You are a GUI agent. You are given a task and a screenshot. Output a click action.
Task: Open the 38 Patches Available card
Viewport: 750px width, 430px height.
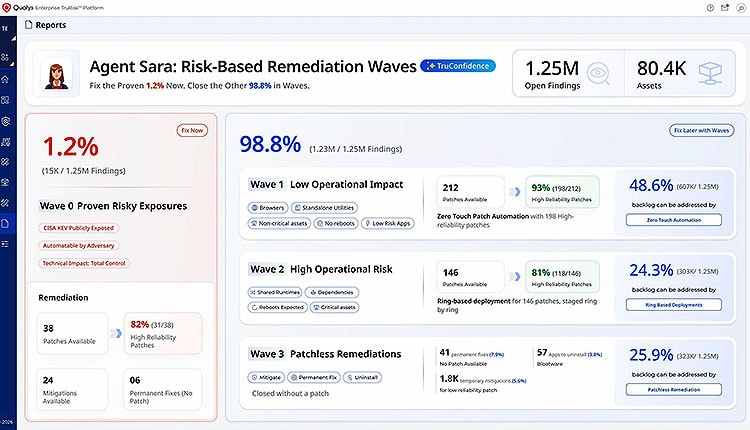click(72, 333)
